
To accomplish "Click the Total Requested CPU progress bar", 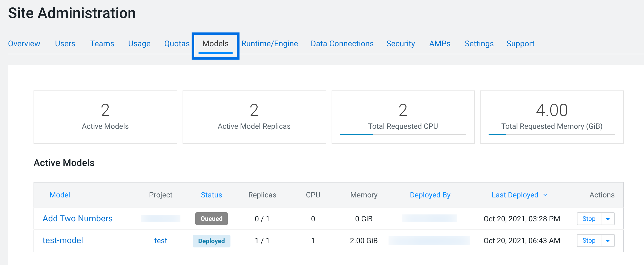I will click(403, 135).
